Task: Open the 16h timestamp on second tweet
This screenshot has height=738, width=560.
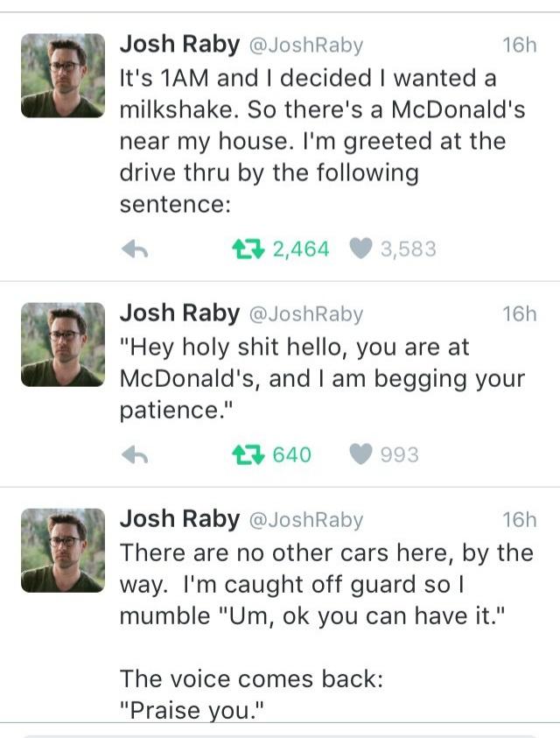Action: (x=519, y=313)
